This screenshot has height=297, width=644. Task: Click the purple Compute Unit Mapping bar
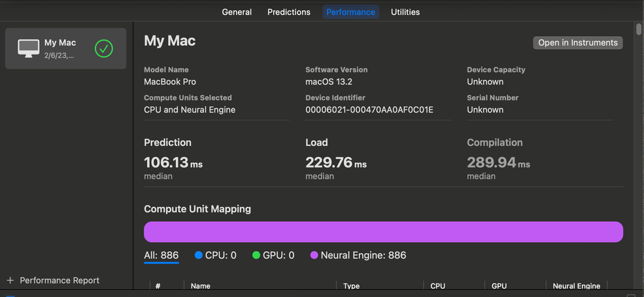[383, 232]
